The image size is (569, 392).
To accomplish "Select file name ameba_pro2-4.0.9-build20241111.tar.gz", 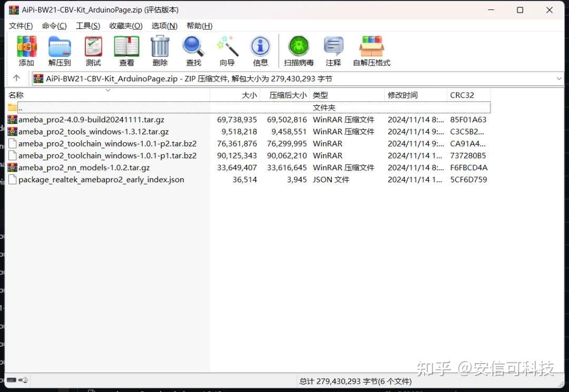I will click(x=91, y=120).
